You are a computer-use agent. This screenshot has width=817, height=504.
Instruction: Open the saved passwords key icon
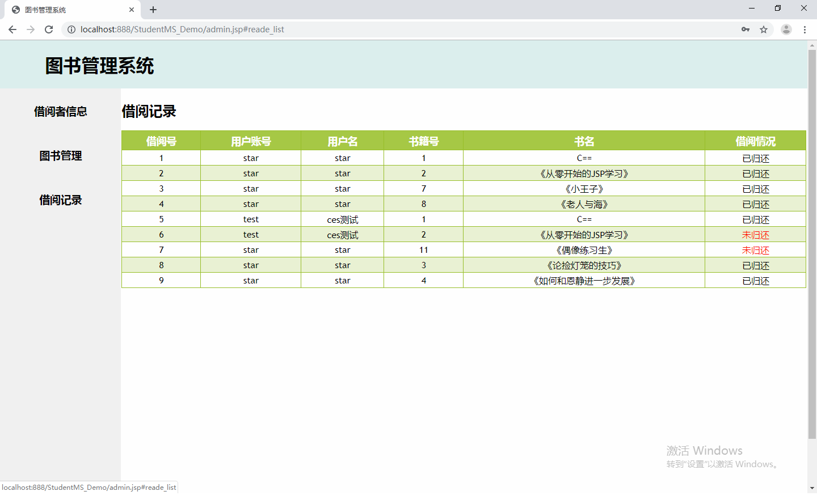[746, 29]
